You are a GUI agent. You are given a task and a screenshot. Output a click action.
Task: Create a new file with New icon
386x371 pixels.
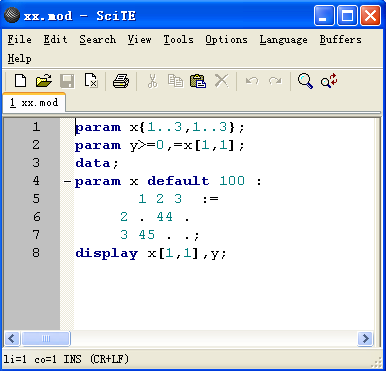coord(20,81)
